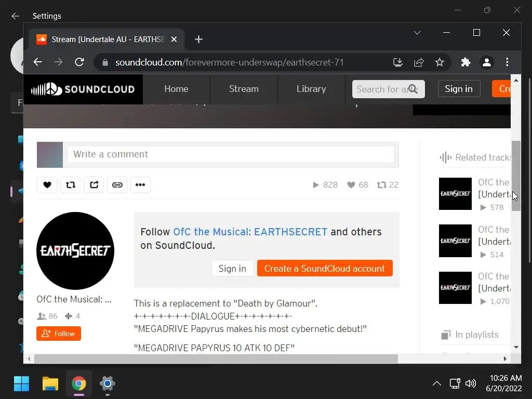The image size is (532, 399).
Task: Click Sign in inside the follow prompt
Action: (232, 269)
